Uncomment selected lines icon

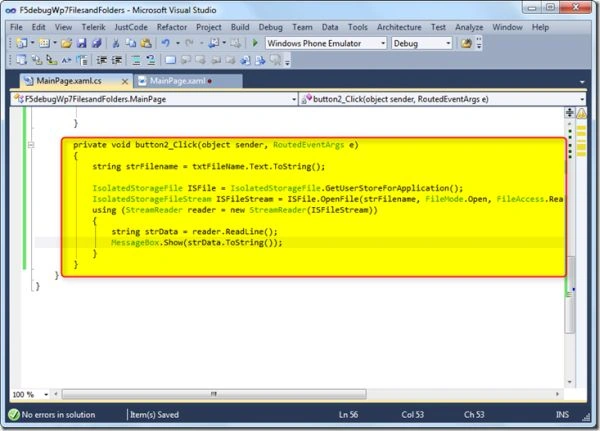tap(150, 60)
